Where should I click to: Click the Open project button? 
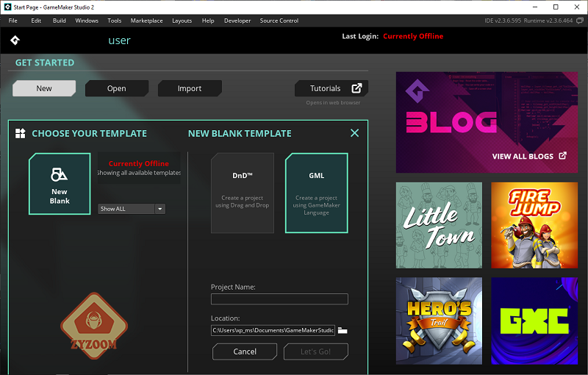point(117,88)
